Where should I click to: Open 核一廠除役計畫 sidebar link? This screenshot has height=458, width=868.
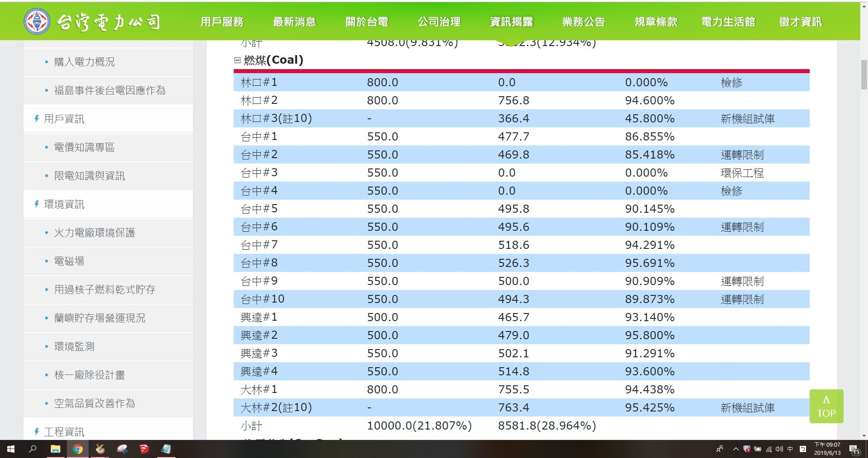[x=90, y=375]
